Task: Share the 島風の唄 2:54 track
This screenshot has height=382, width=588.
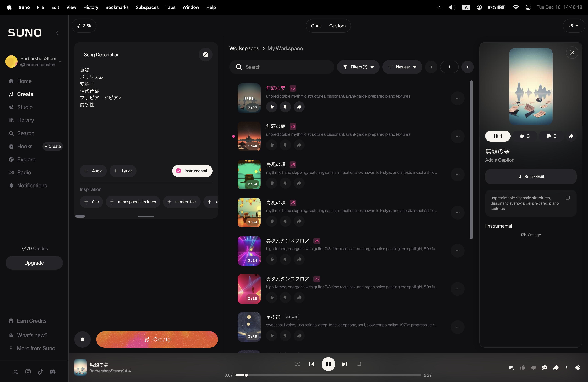Action: [299, 183]
